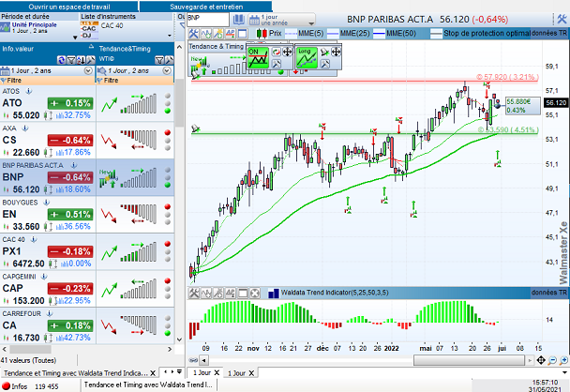570x392 pixels.
Task: Open Info.valeur column settings tool icon
Action: pos(90,60)
